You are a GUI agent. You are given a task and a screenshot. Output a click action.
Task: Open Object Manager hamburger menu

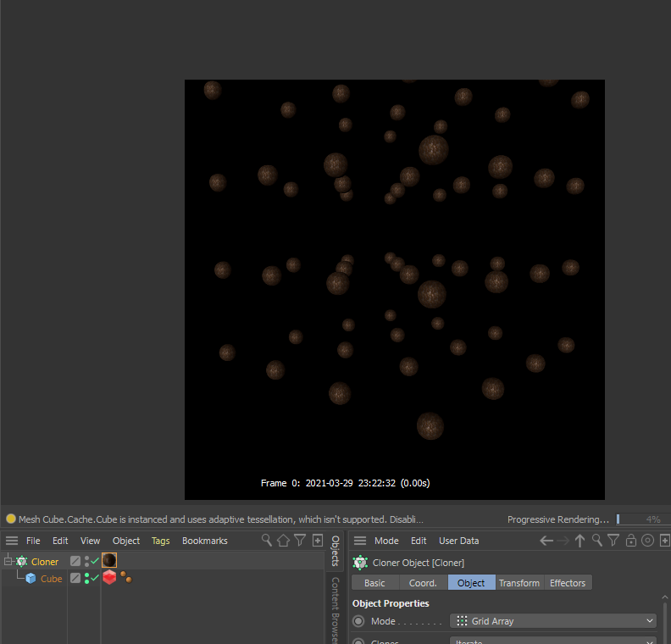point(12,541)
